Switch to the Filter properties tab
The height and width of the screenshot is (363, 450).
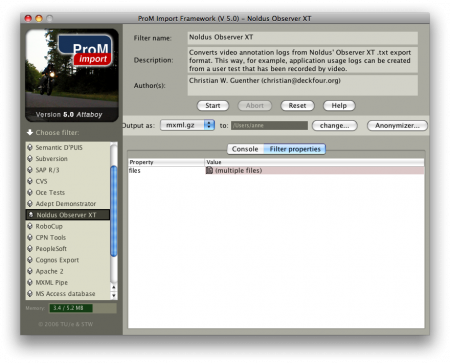pos(295,149)
